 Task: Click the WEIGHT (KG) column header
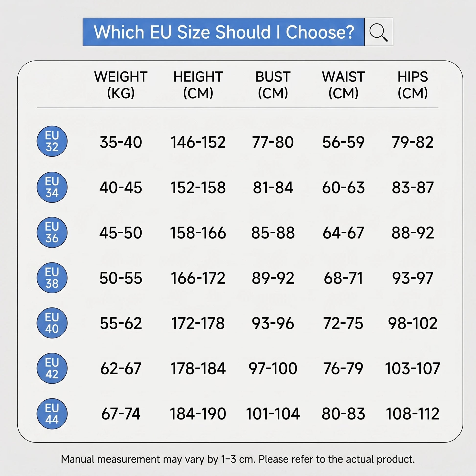pos(121,85)
